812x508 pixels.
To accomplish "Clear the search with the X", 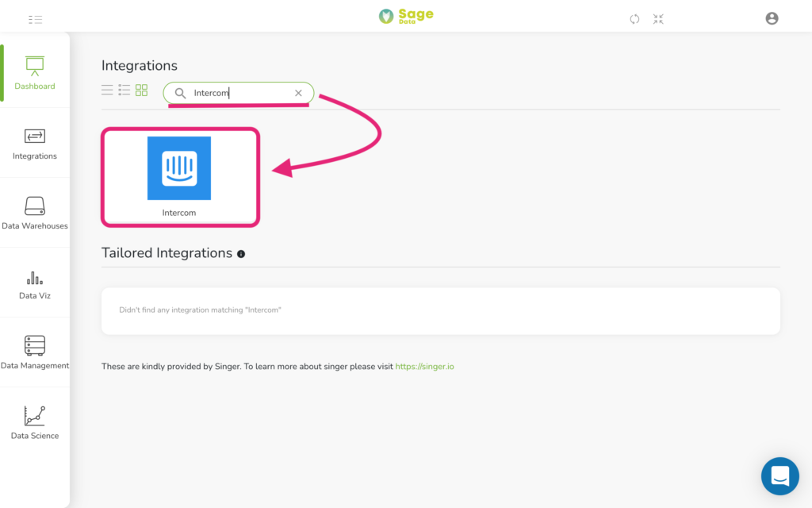I will point(298,94).
